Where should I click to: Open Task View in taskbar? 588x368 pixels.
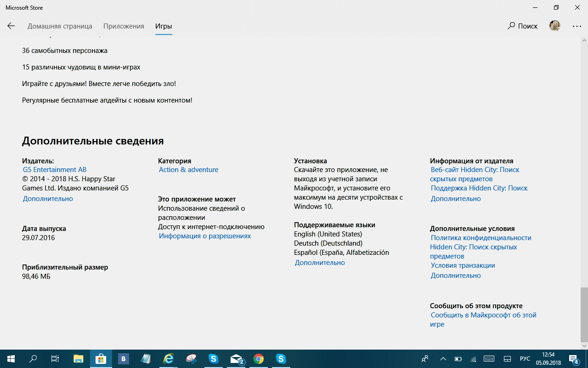(55, 359)
